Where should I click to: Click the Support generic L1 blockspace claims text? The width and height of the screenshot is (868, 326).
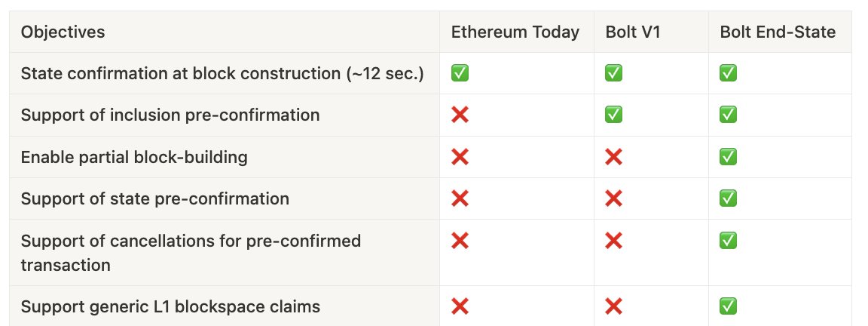point(170,306)
